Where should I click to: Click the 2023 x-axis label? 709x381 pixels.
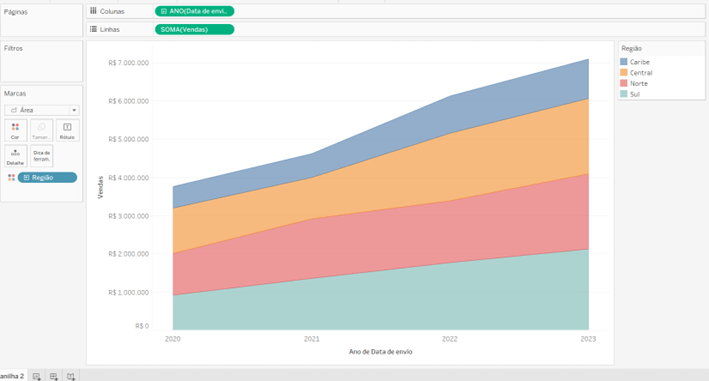(588, 339)
